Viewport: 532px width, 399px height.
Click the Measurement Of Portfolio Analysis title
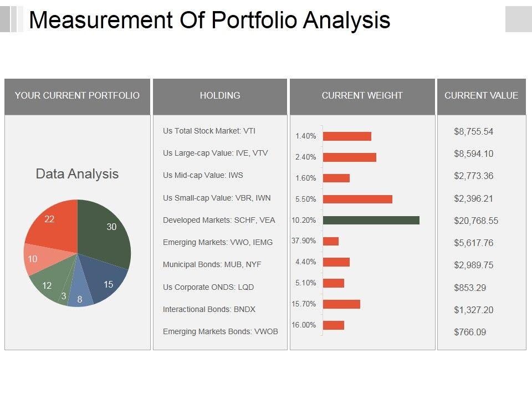[x=209, y=21]
